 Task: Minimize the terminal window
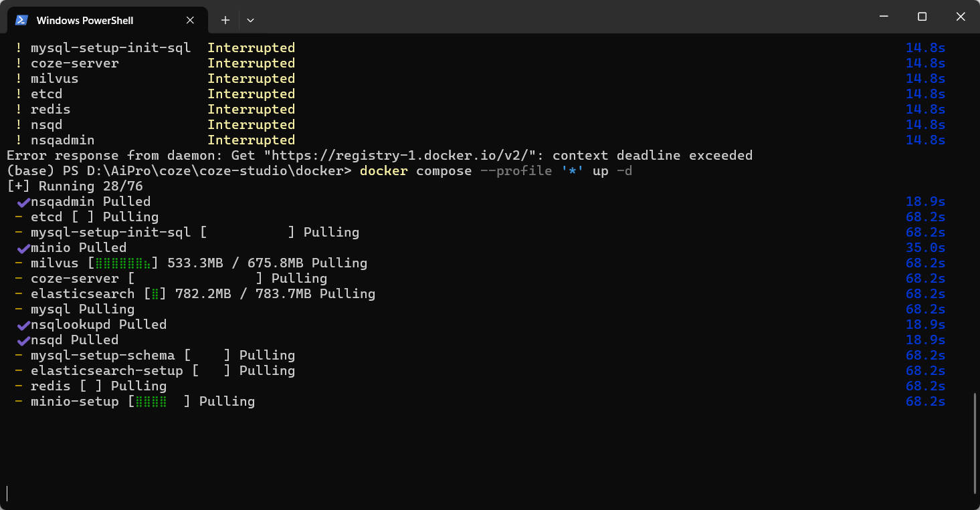click(883, 17)
